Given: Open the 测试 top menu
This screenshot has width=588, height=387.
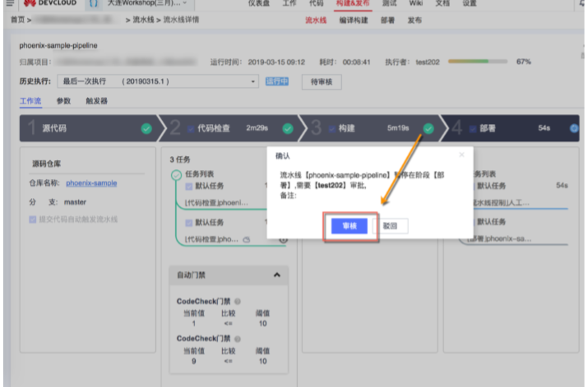Looking at the screenshot, I should coord(389,3).
